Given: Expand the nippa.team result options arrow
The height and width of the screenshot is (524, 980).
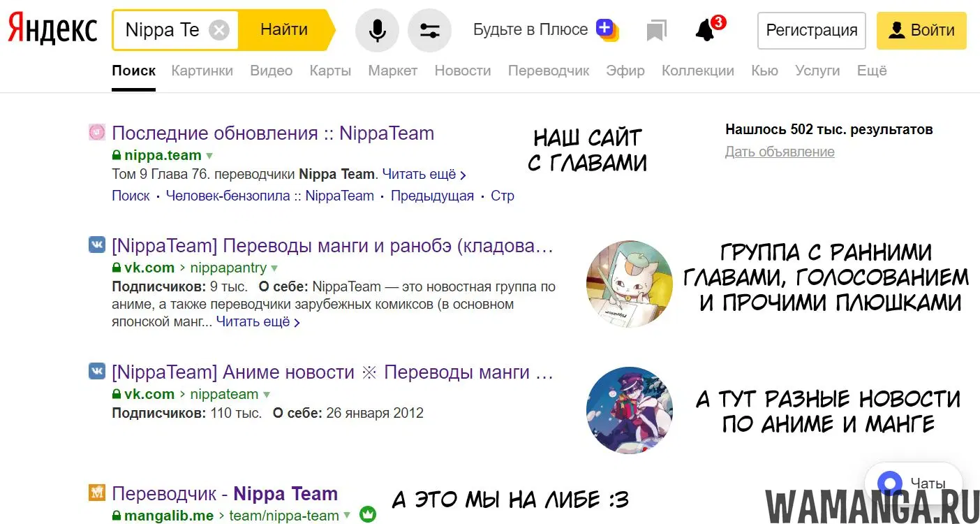Looking at the screenshot, I should [209, 156].
